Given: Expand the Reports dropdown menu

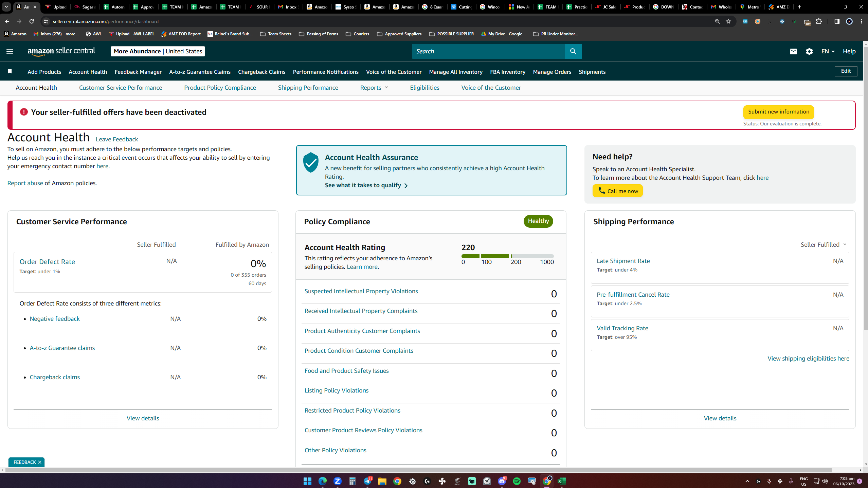Looking at the screenshot, I should pyautogui.click(x=374, y=88).
